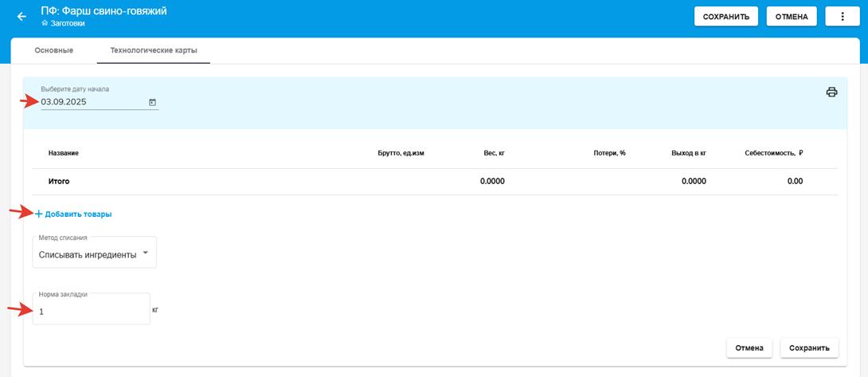
Task: Expand the Метод списания dropdown
Action: (96, 254)
